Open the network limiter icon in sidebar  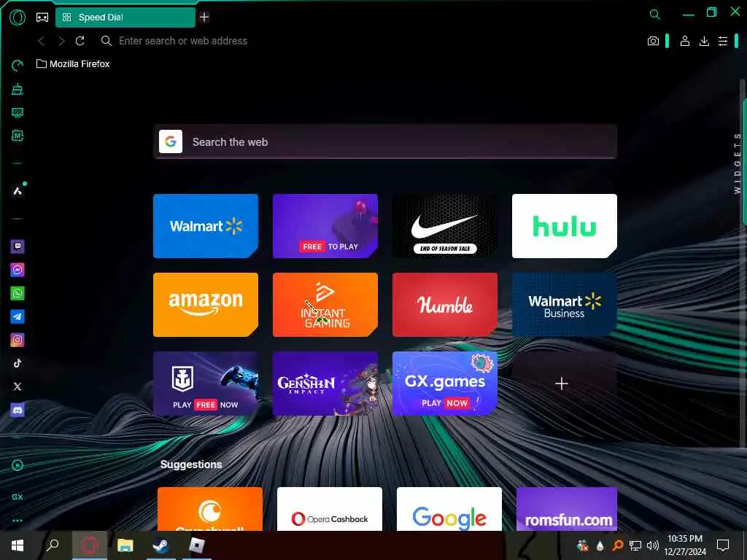pyautogui.click(x=18, y=112)
